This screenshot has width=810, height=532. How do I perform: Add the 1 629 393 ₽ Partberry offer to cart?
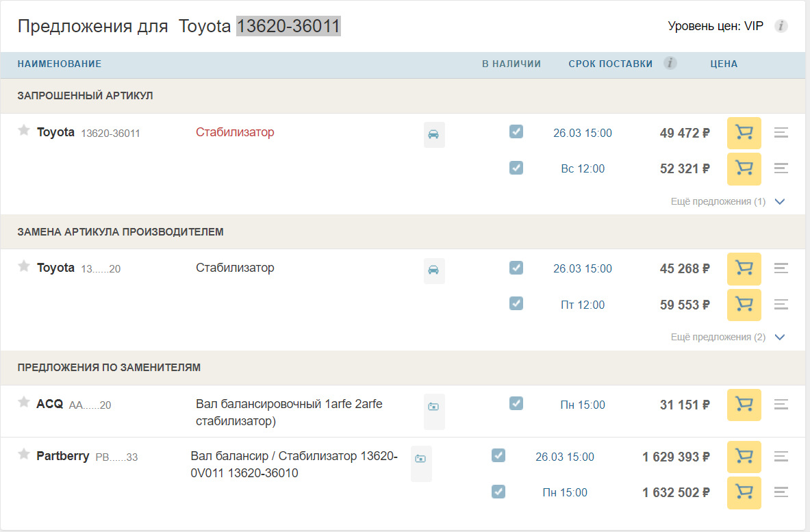744,457
